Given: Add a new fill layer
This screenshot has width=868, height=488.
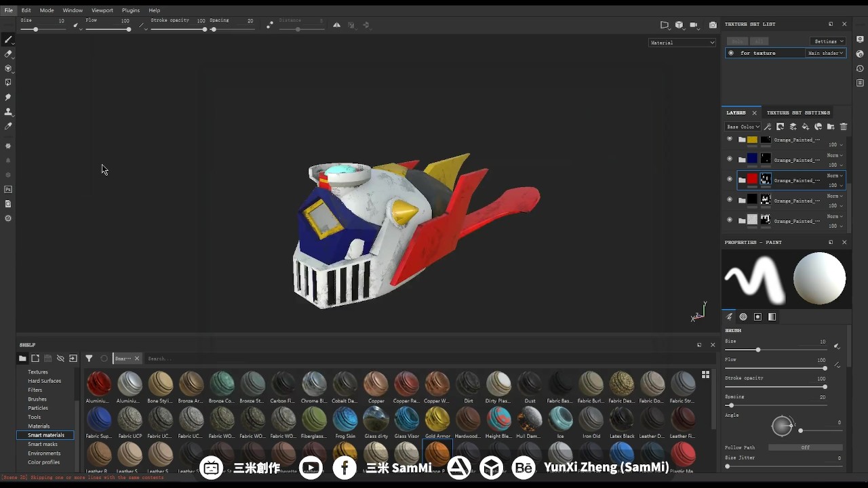Looking at the screenshot, I should pyautogui.click(x=806, y=127).
